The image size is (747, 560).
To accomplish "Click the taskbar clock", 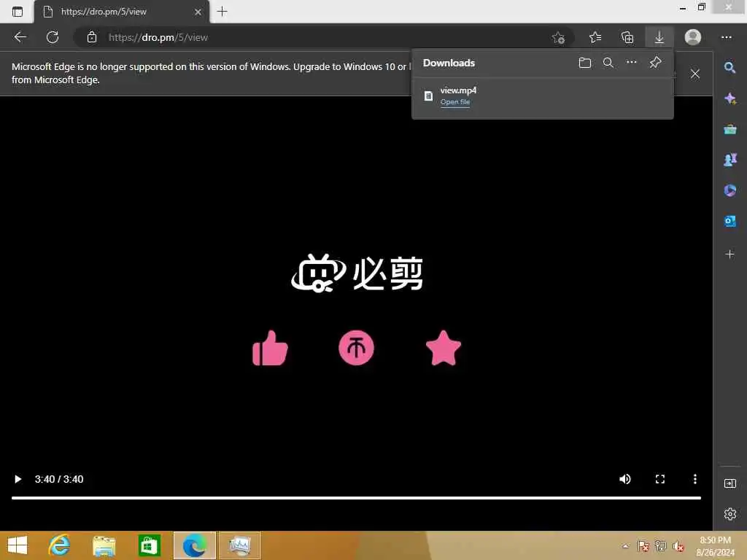I will (x=715, y=546).
